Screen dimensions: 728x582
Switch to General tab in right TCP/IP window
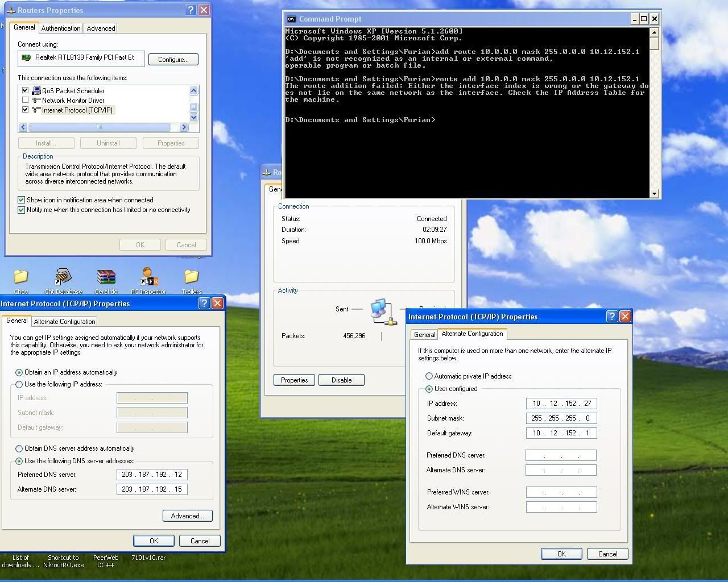coord(424,335)
